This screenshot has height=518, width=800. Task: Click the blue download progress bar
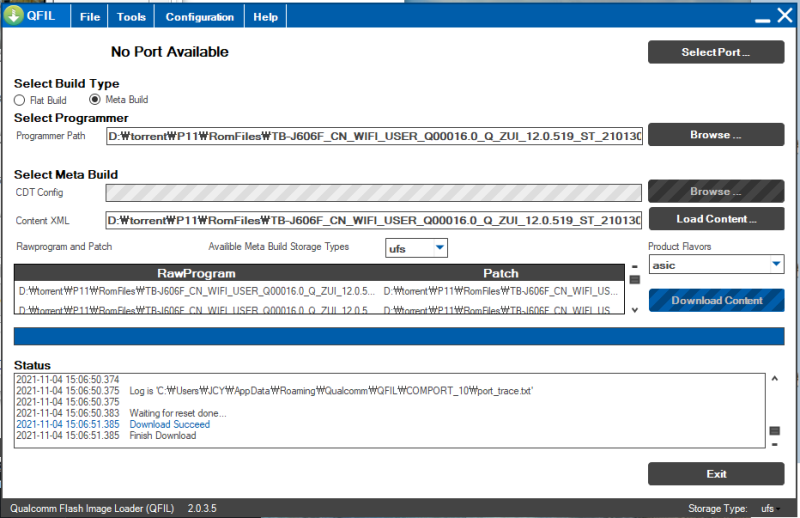(x=399, y=336)
